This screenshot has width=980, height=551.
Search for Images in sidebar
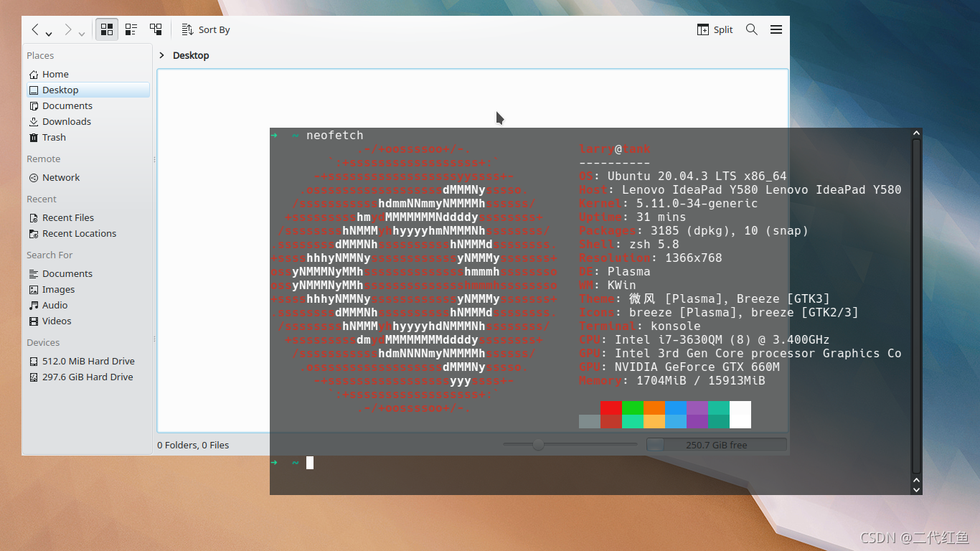click(88, 289)
